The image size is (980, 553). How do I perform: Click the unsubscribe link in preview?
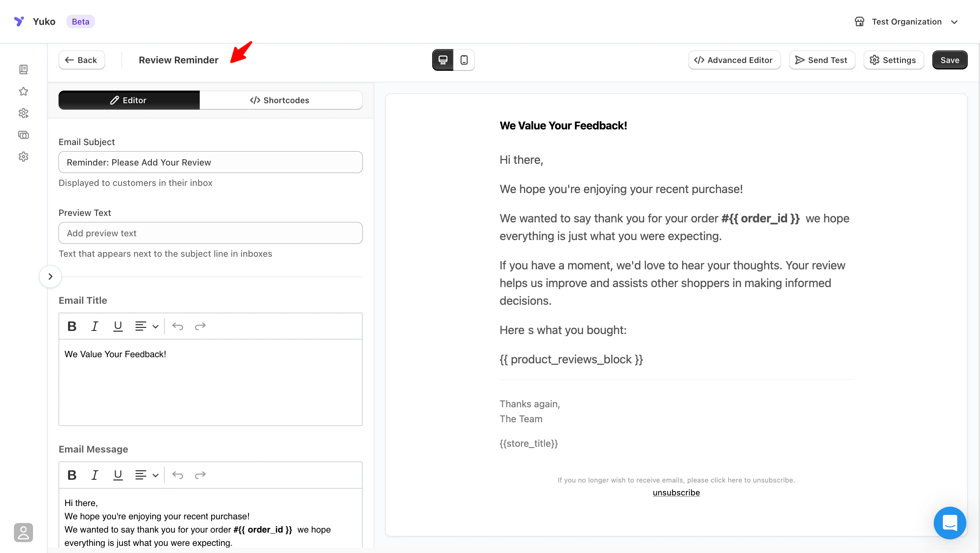[676, 492]
